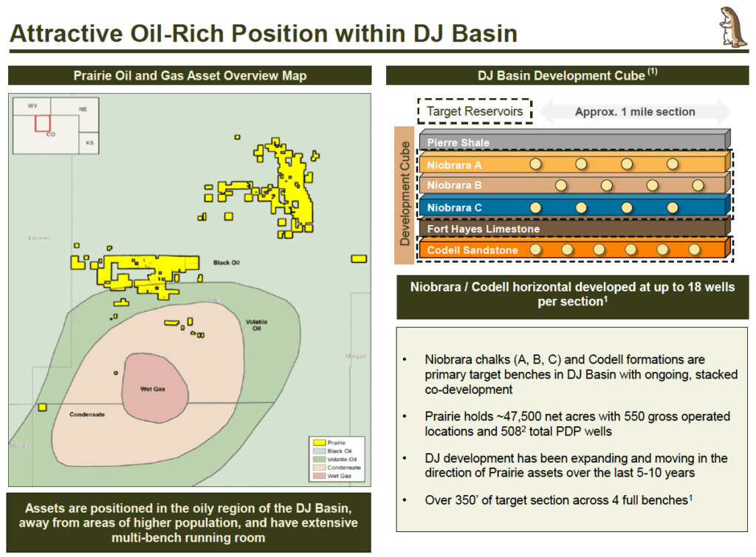The image size is (756, 557).
Task: Click the Condensate legend swatch
Action: (x=319, y=468)
